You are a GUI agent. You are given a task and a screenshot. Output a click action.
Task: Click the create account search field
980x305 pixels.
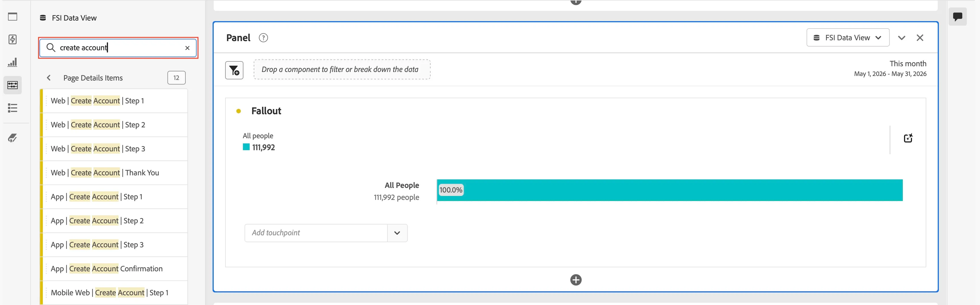(118, 48)
